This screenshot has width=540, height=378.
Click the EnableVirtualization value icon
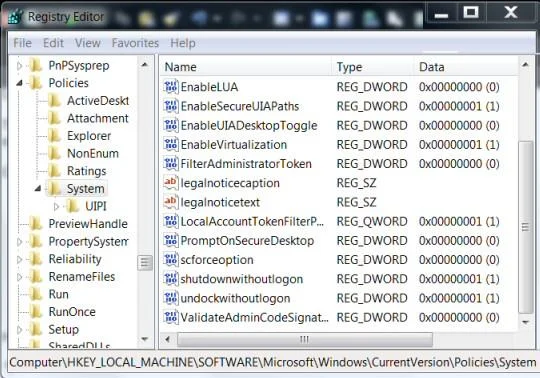[171, 145]
